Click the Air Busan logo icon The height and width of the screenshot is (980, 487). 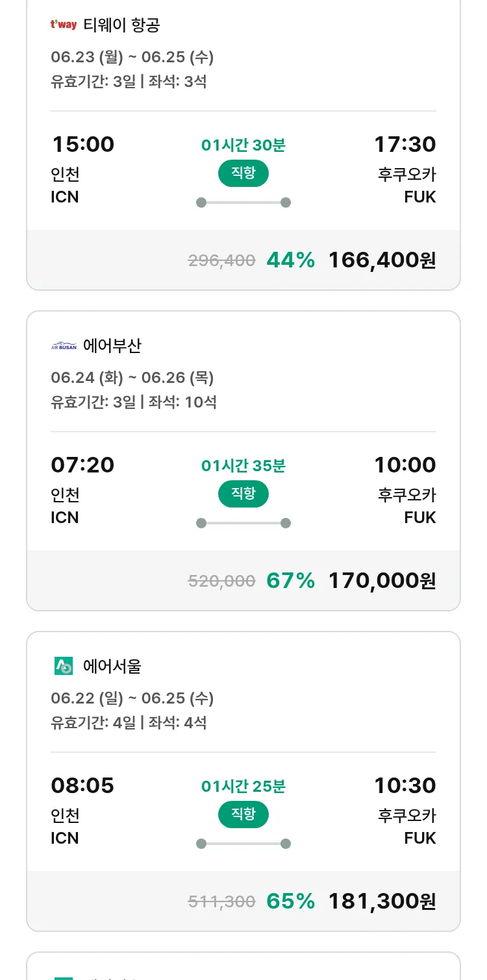click(64, 346)
